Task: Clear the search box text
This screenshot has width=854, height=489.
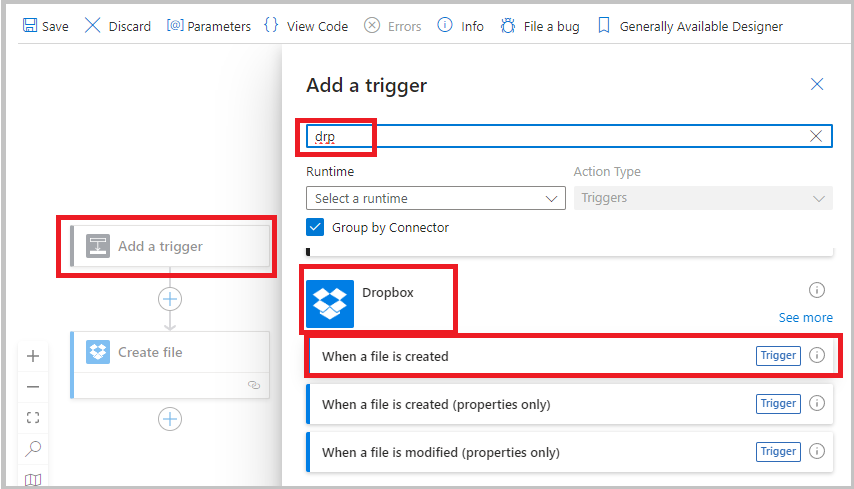Action: [x=816, y=137]
